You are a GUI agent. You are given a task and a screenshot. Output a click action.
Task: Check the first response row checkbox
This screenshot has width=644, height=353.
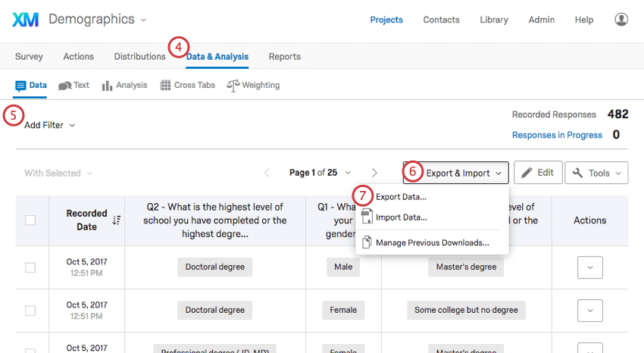[30, 267]
